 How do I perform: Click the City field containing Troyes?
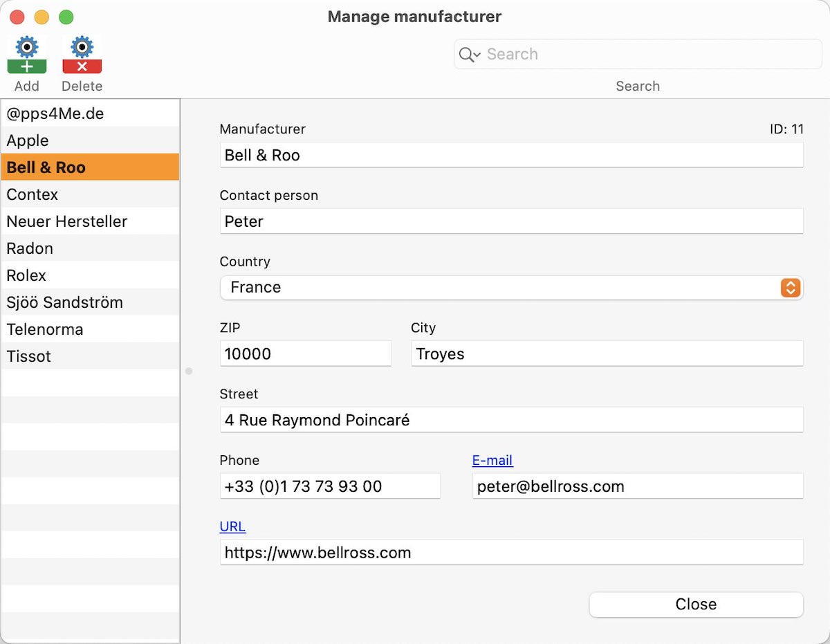(x=607, y=353)
